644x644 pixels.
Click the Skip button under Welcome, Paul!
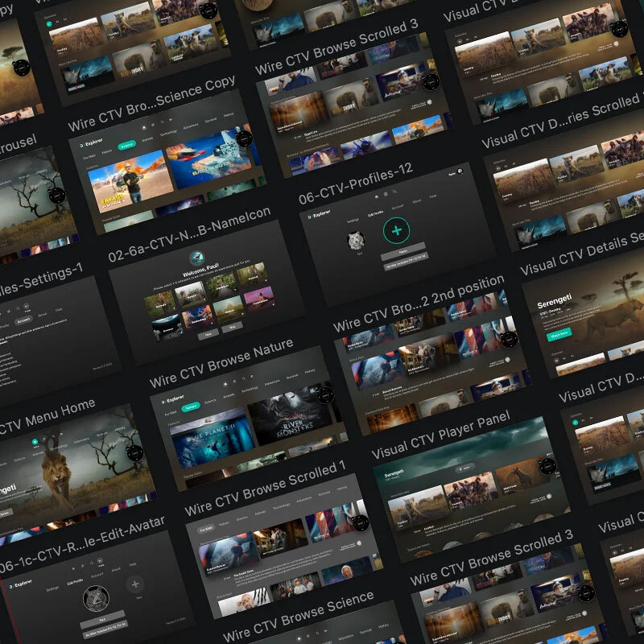click(x=232, y=328)
